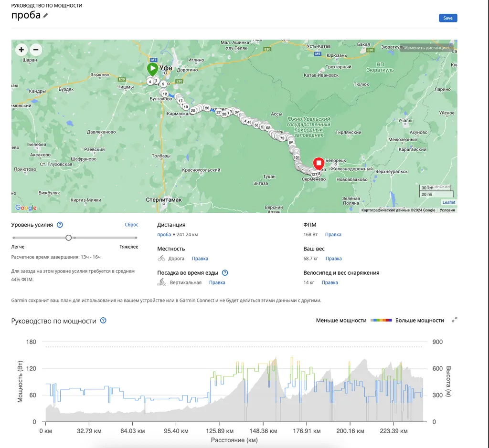This screenshot has width=489, height=448.
Task: Reset effort level with Сброс
Action: pos(131,225)
